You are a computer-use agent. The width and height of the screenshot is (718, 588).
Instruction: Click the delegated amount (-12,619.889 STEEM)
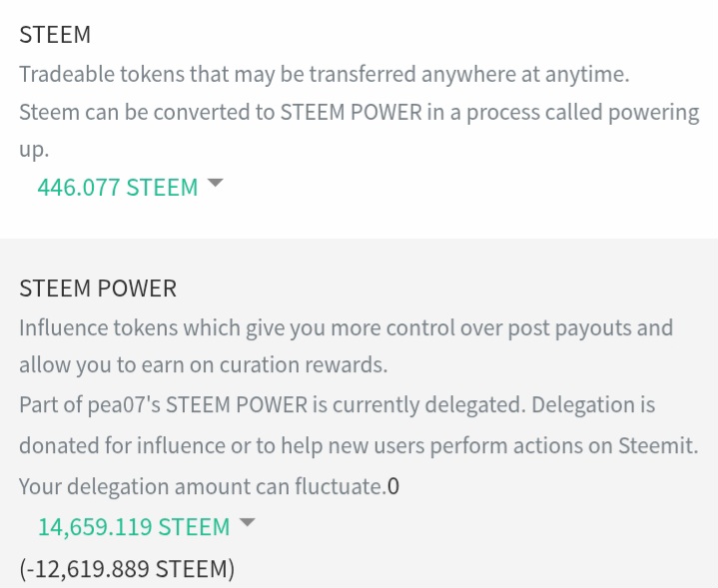point(127,569)
